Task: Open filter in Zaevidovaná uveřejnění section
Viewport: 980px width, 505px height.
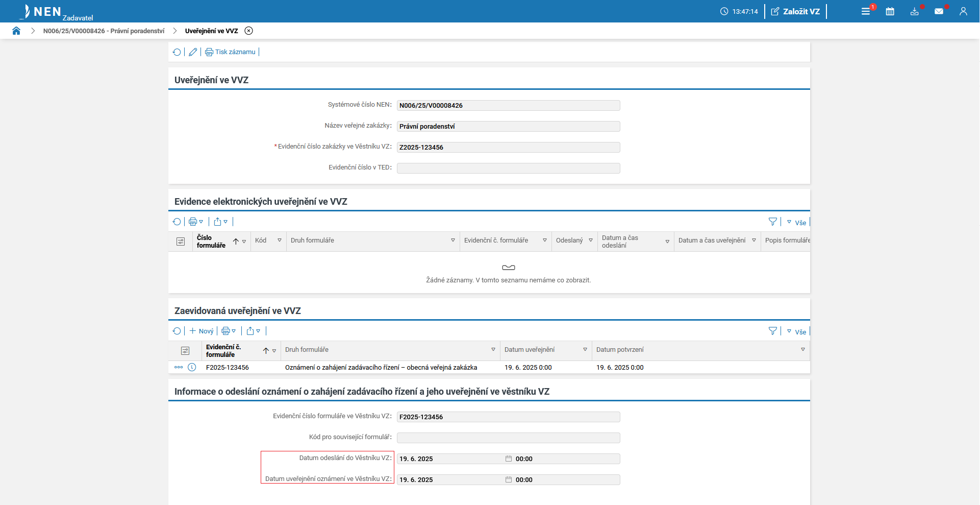Action: tap(772, 331)
